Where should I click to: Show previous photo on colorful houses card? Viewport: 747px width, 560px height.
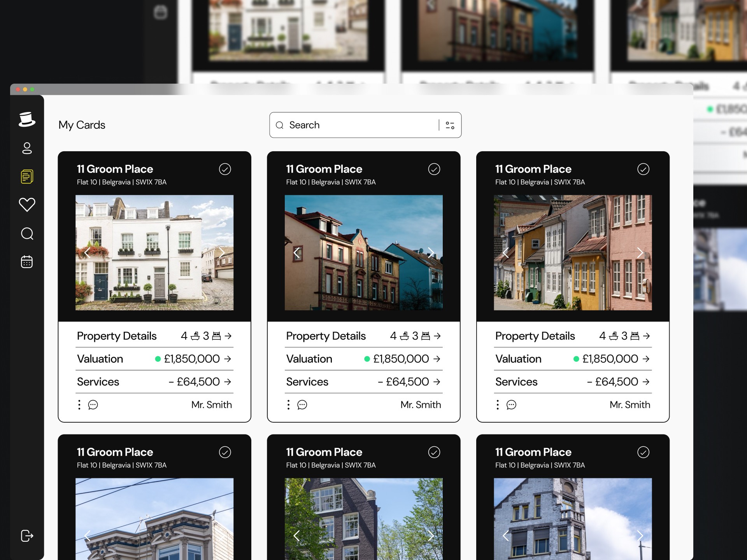[505, 253]
